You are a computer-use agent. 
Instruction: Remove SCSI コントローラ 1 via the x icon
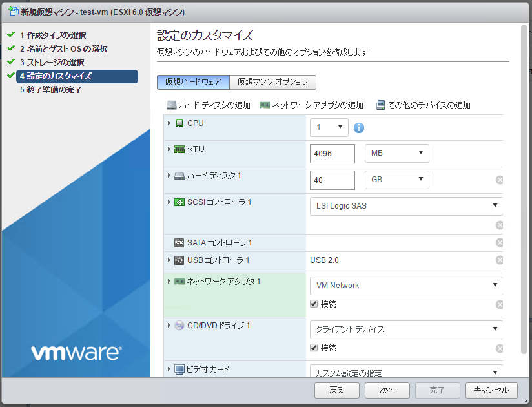pyautogui.click(x=499, y=225)
